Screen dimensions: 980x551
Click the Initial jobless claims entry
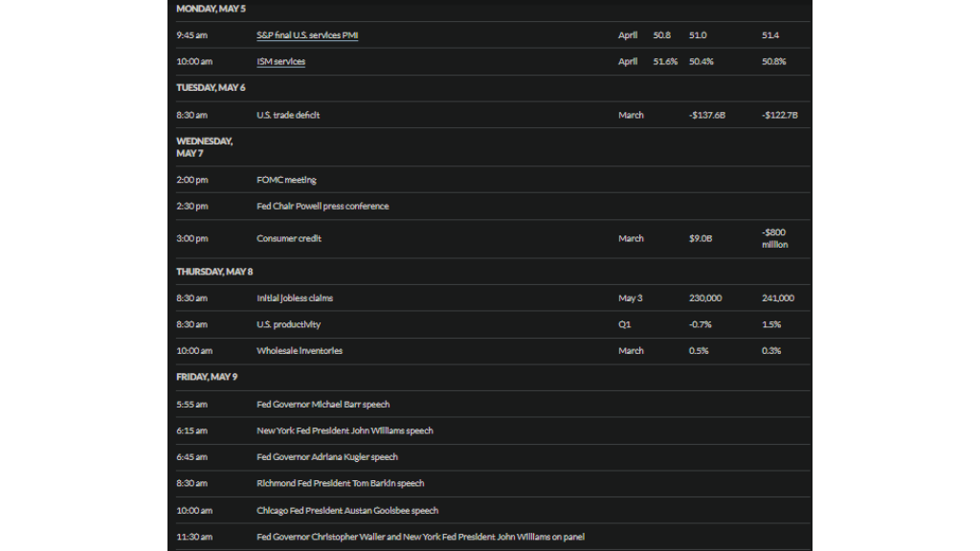[295, 298]
